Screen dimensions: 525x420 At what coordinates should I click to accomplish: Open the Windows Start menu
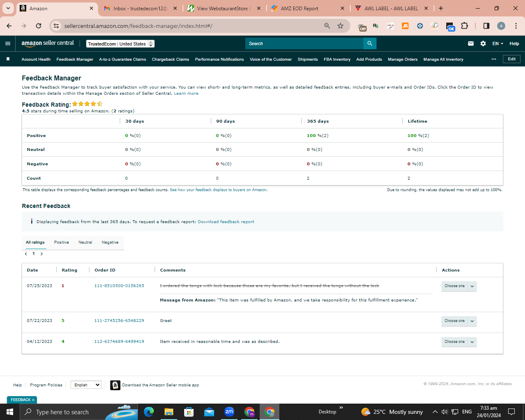tap(10, 412)
